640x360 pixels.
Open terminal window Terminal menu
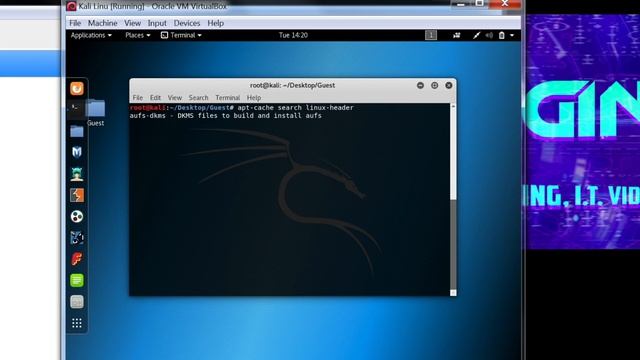tap(227, 98)
